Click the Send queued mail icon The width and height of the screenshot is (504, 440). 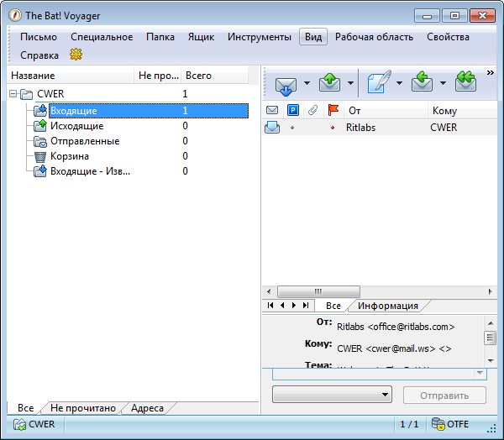pyautogui.click(x=329, y=83)
